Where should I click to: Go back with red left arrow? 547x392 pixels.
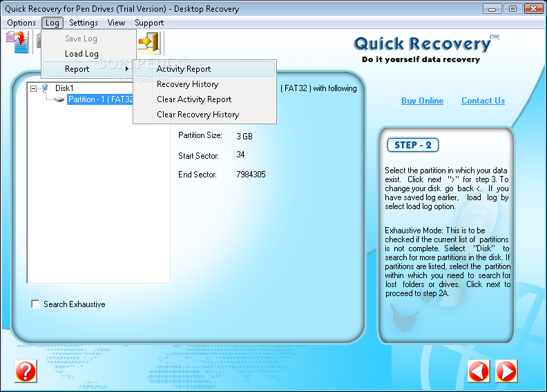(x=479, y=371)
